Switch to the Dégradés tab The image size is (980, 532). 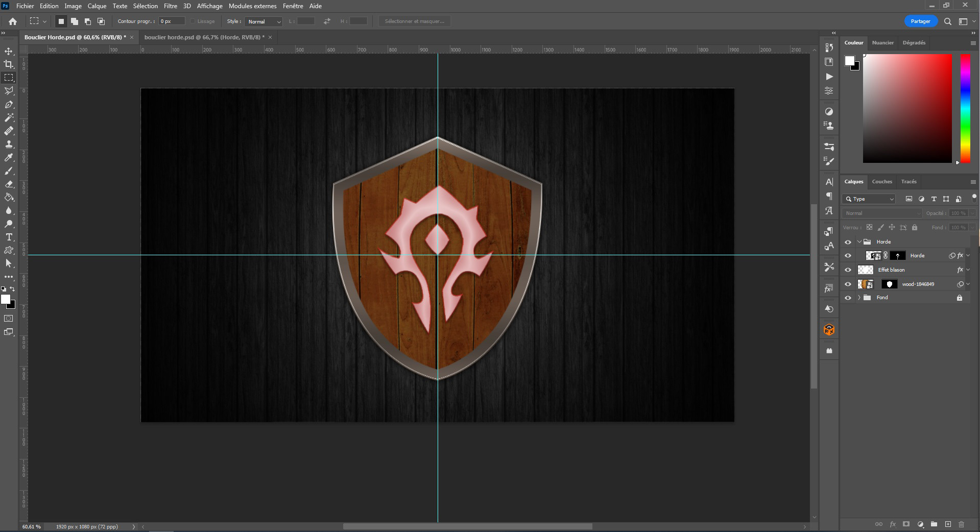point(914,43)
